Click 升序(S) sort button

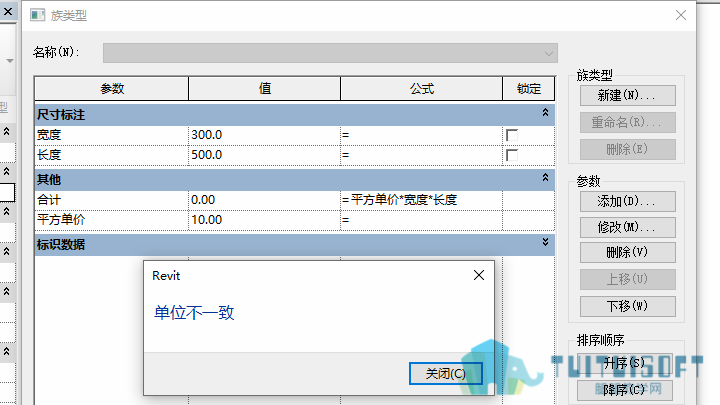tap(625, 363)
